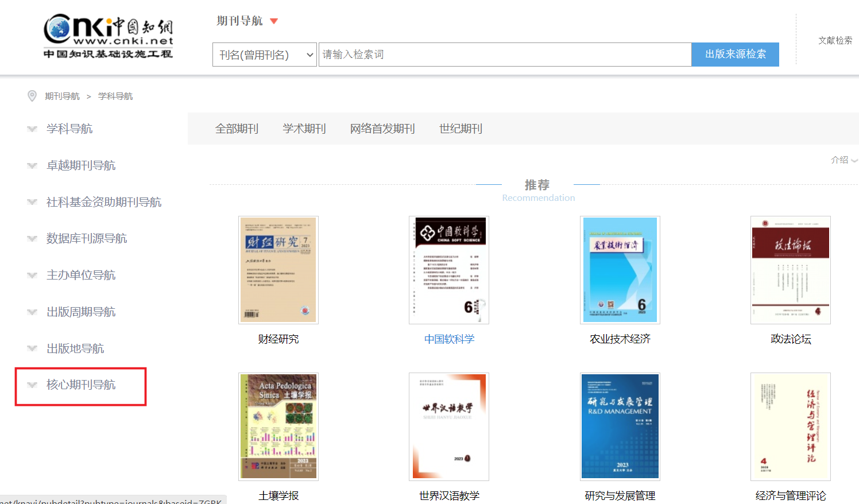Click the 期刊导航 breadcrumb link
This screenshot has width=859, height=504.
coord(62,96)
